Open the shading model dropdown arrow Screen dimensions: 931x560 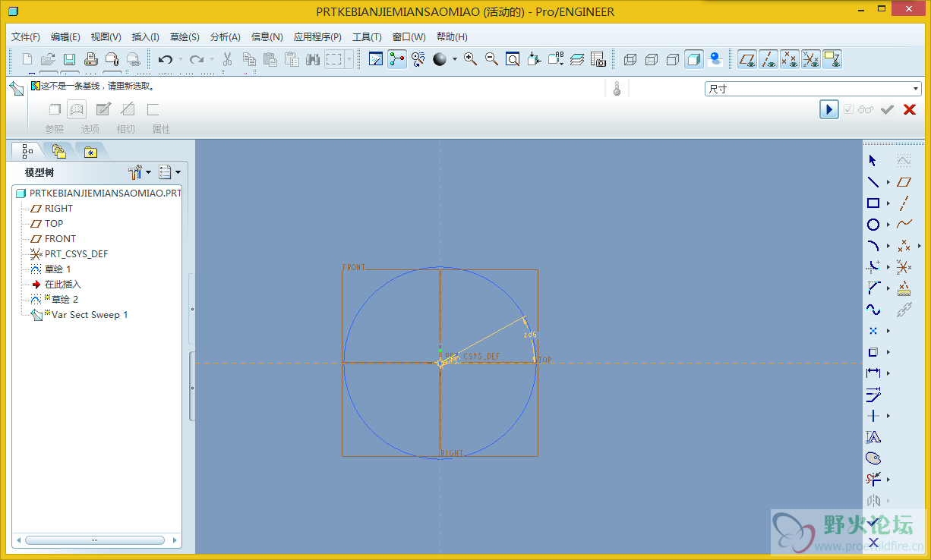click(x=455, y=59)
